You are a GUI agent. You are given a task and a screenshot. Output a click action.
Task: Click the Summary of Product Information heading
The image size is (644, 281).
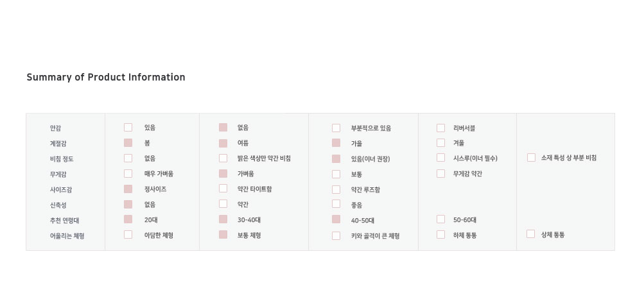pos(106,78)
